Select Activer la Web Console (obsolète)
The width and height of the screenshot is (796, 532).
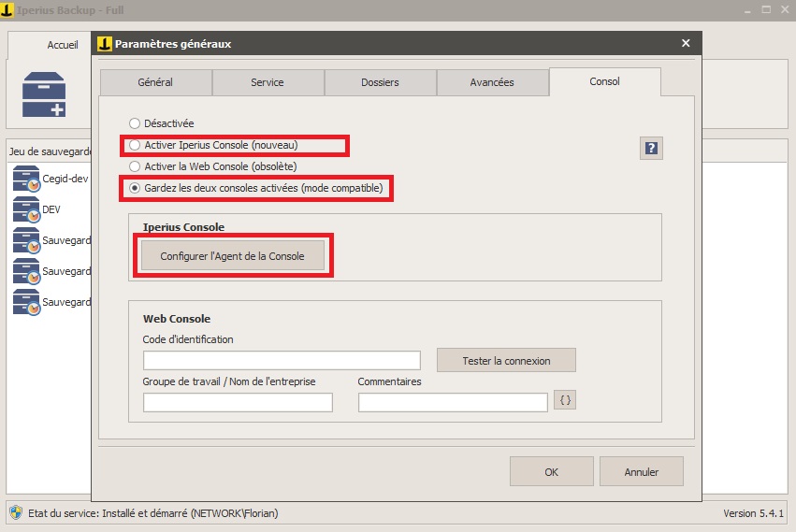135,166
